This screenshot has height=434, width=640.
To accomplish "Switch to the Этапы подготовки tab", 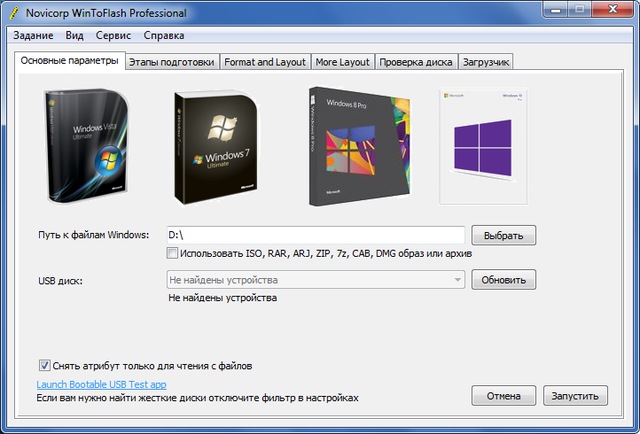I will click(x=170, y=62).
